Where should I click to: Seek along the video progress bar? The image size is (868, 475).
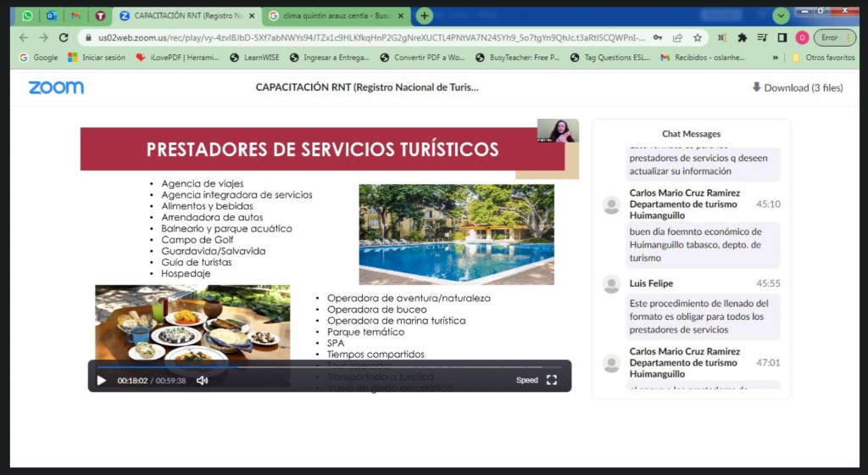tap(330, 366)
